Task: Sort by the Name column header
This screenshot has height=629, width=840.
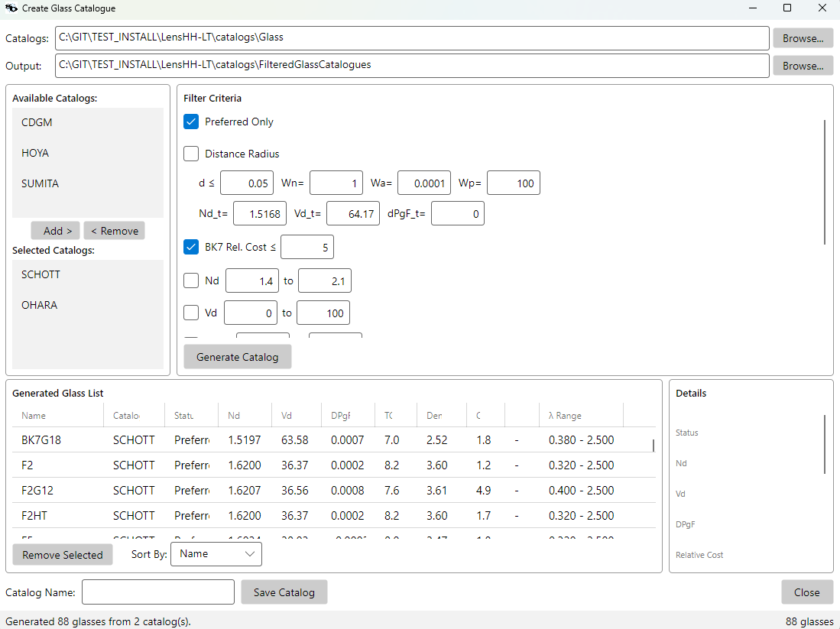Action: pos(58,416)
